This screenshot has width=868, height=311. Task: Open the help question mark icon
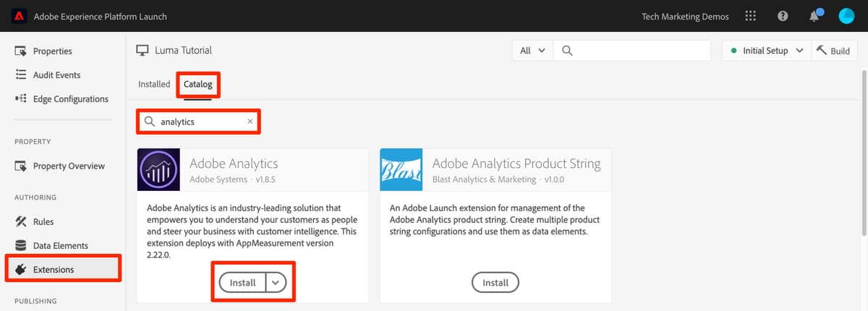[783, 16]
